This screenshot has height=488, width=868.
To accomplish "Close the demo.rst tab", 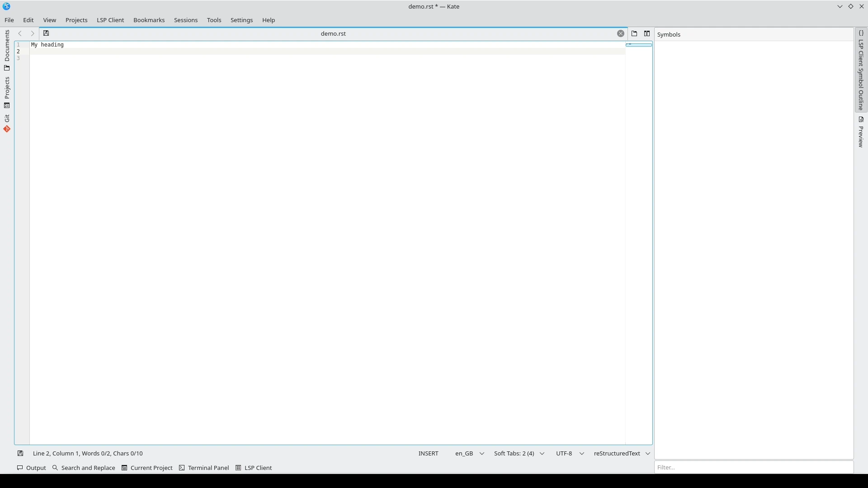I will click(x=621, y=33).
